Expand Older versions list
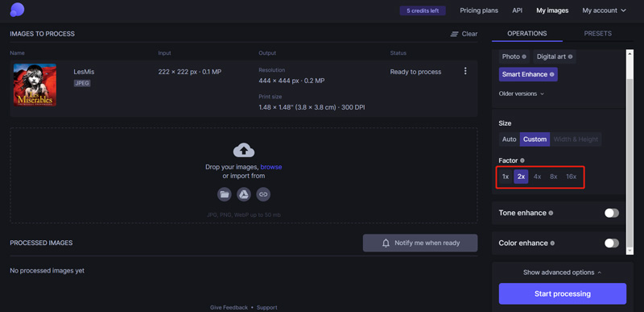The height and width of the screenshot is (312, 644). [x=521, y=94]
